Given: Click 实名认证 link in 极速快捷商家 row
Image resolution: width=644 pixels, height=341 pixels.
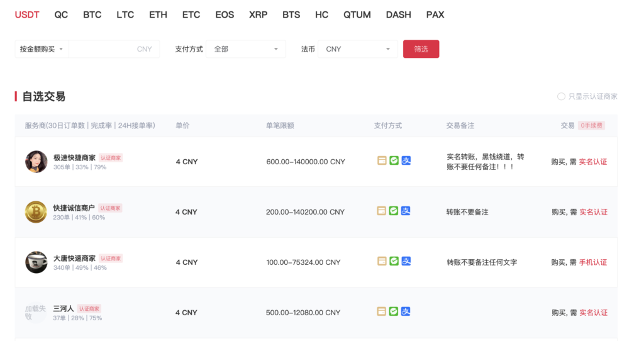Looking at the screenshot, I should coord(593,162).
